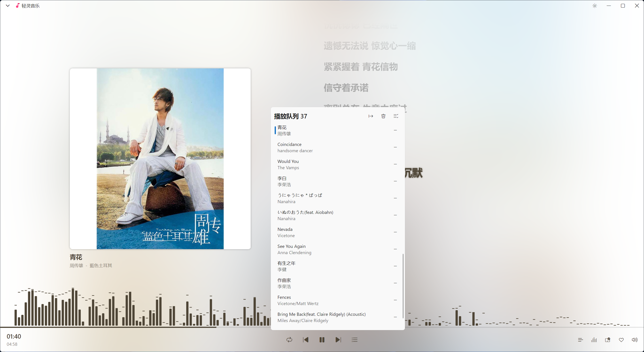Screen dimensions: 644x352
Task: Click the 轻灵音乐 app title
Action: pyautogui.click(x=30, y=6)
